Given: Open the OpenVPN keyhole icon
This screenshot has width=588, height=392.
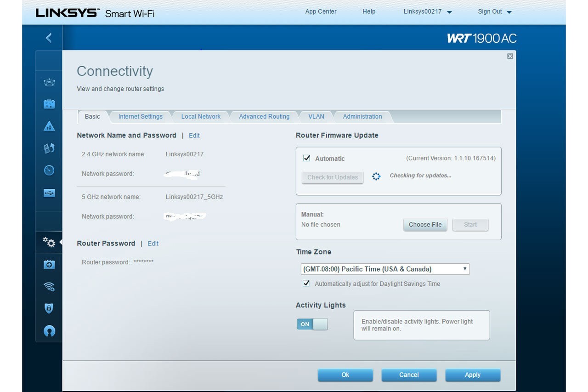Looking at the screenshot, I should click(x=49, y=331).
